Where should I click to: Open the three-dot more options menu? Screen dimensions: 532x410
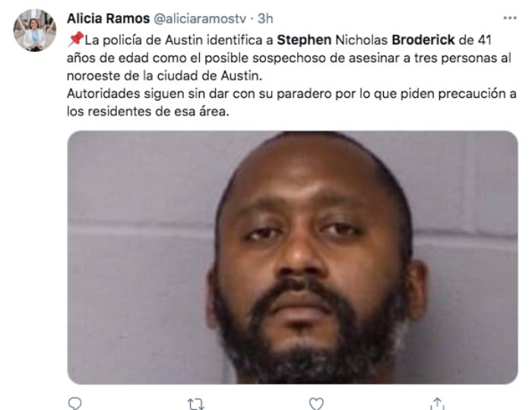(x=510, y=18)
